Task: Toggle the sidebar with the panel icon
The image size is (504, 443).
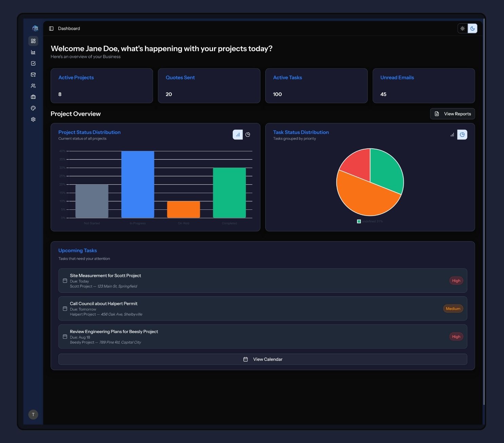Action: tap(51, 28)
